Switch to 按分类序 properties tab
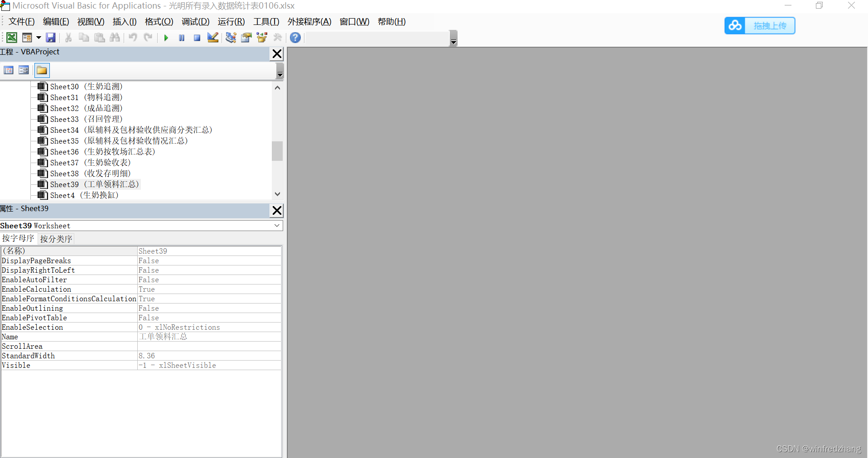 coord(56,239)
